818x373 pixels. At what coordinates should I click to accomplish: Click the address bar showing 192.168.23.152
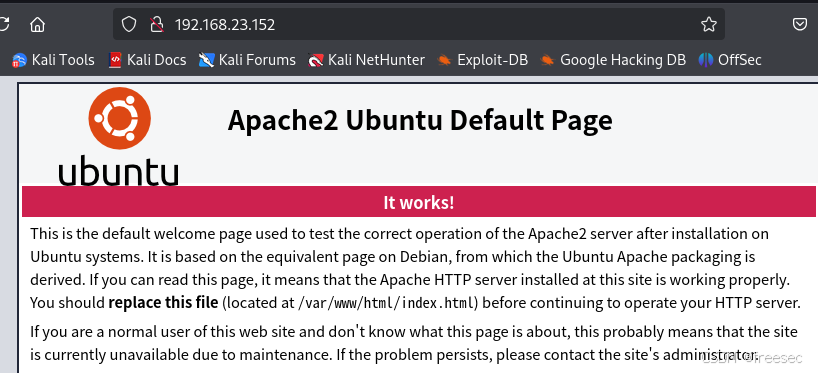point(418,24)
